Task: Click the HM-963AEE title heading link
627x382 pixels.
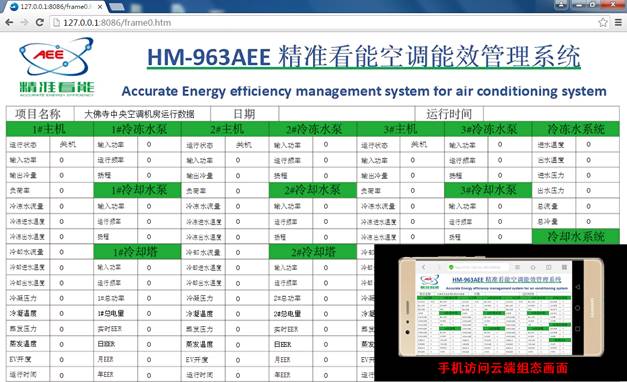Action: pyautogui.click(x=363, y=56)
